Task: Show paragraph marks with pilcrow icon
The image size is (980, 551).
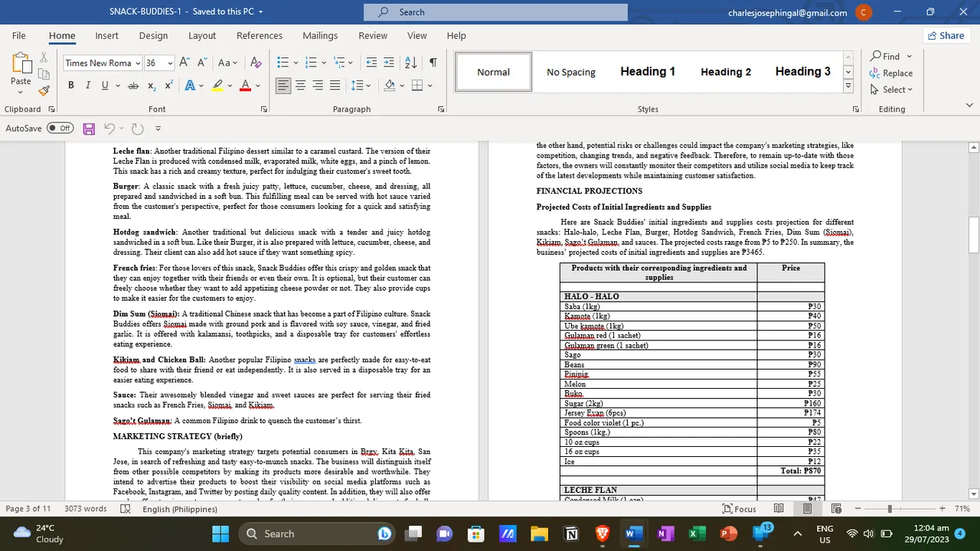Action: tap(433, 63)
